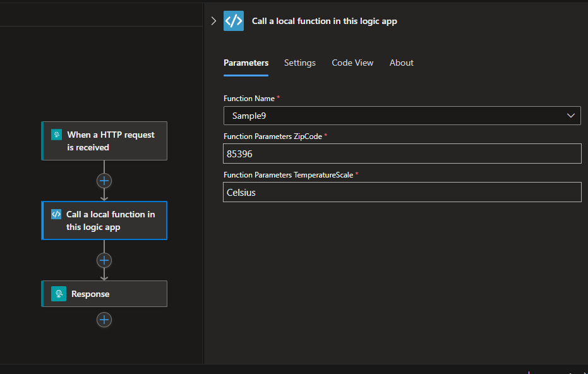
Task: Open the Settings tab
Action: click(x=299, y=63)
